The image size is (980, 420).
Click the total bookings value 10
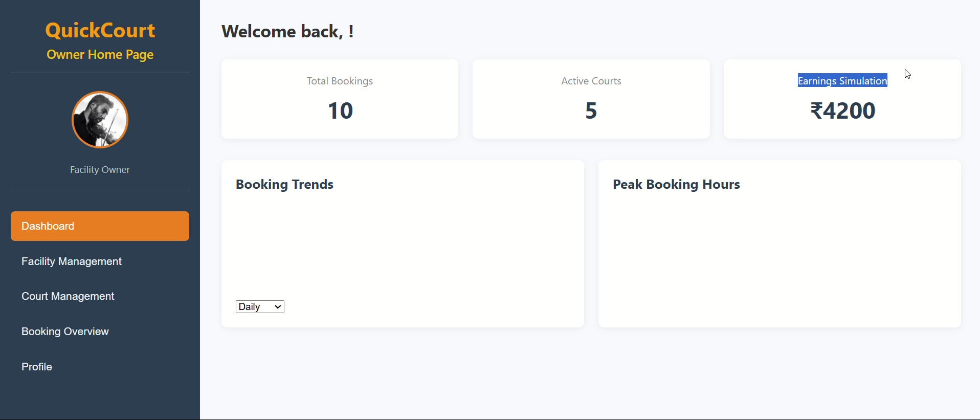340,110
